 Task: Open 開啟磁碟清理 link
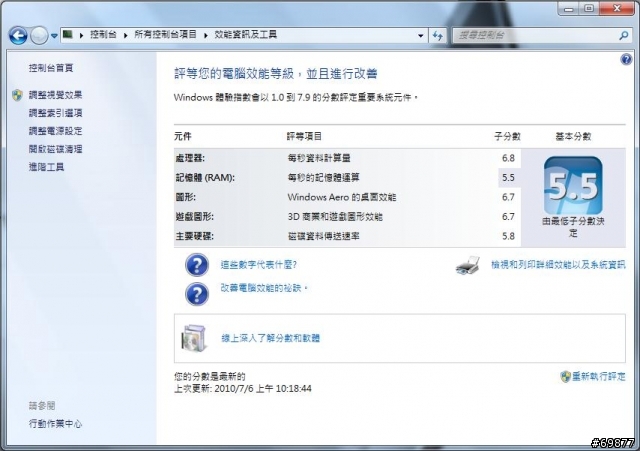pyautogui.click(x=56, y=149)
